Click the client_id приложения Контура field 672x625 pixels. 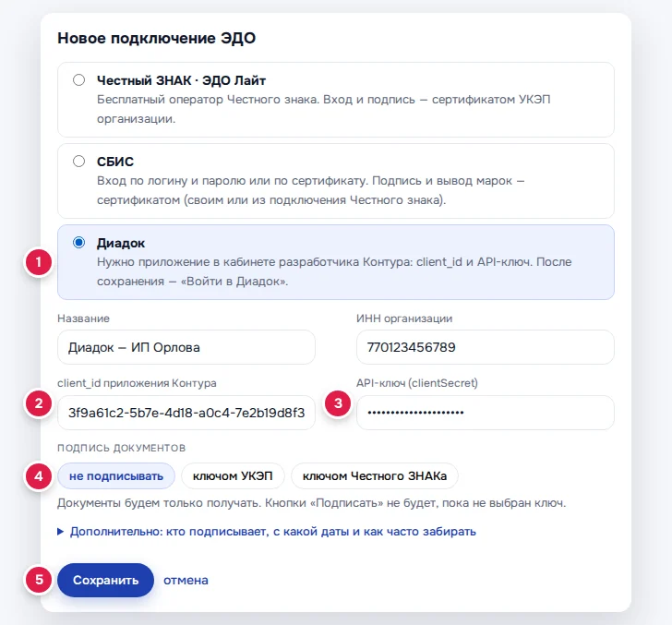coord(186,413)
